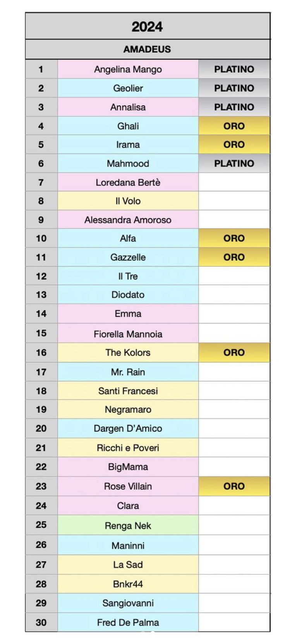This screenshot has height=644, width=285.
Task: Select the ORO cell beside Ghali
Action: (234, 126)
